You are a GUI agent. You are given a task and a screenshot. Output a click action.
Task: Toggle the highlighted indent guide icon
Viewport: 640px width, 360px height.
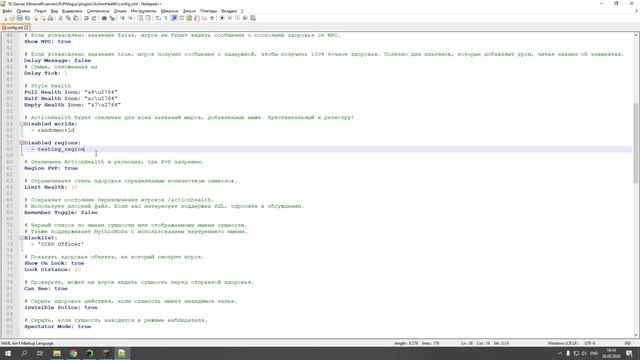tap(174, 18)
